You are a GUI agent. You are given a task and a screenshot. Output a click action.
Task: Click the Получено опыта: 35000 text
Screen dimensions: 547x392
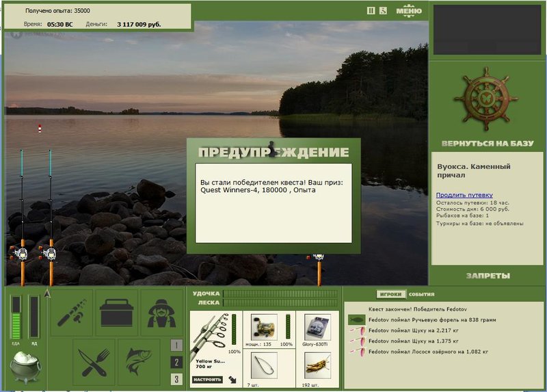pyautogui.click(x=57, y=11)
